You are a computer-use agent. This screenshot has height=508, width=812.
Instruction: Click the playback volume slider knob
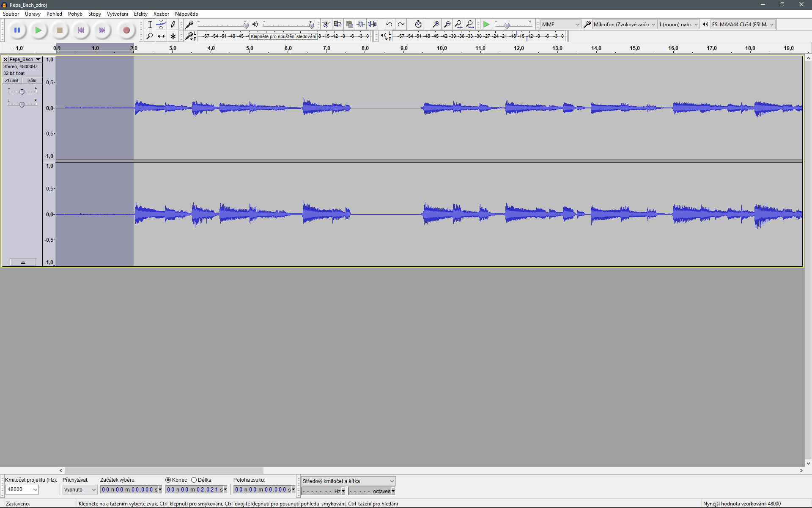[312, 25]
